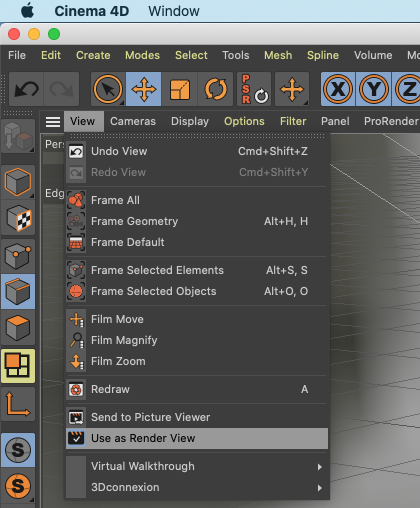The image size is (420, 508).
Task: Open the Select menu
Action: point(191,55)
